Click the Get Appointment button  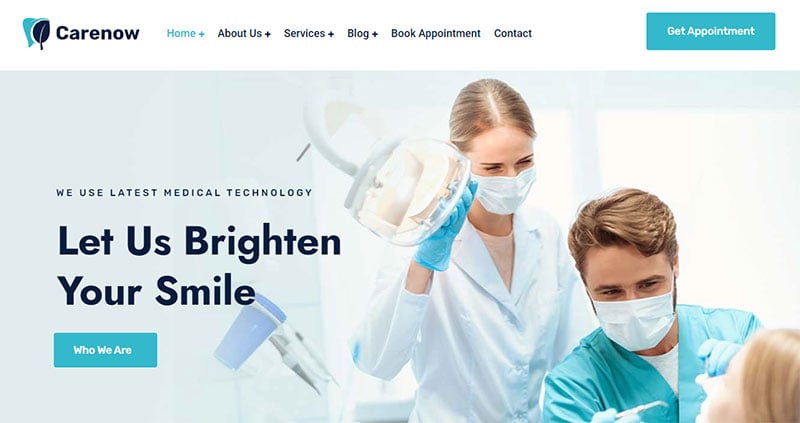coord(711,31)
